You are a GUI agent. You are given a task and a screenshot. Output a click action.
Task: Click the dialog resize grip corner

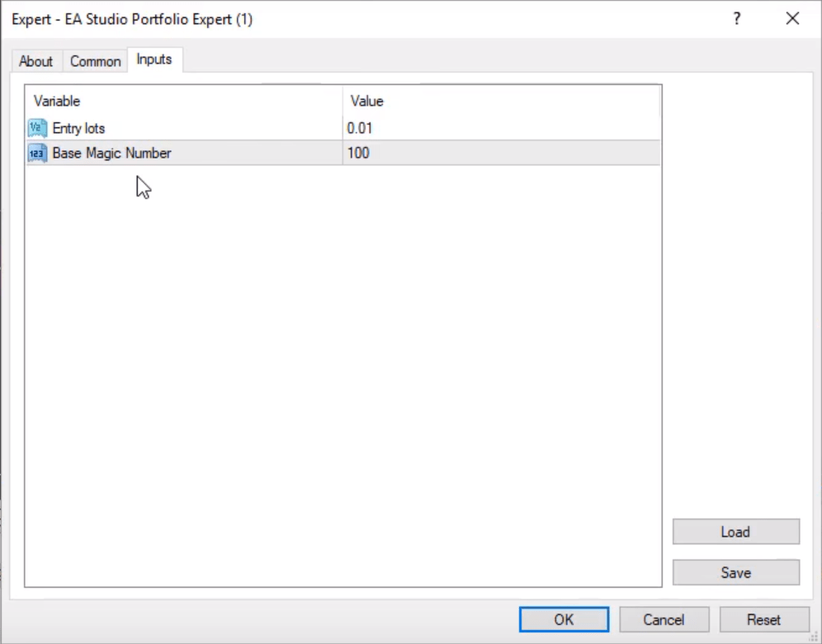[814, 637]
